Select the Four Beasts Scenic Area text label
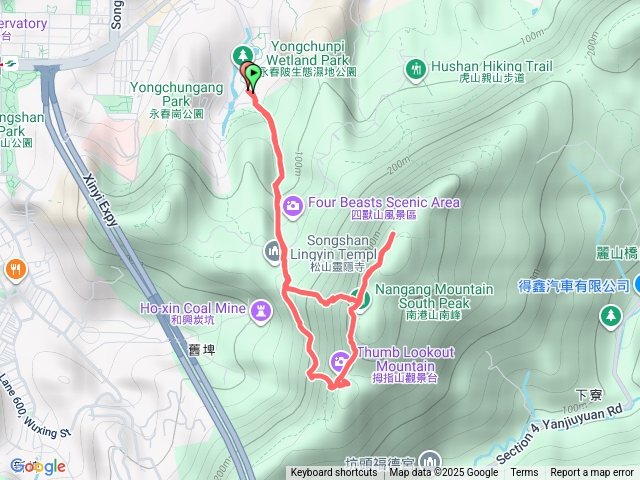Image resolution: width=640 pixels, height=480 pixels. 384,208
